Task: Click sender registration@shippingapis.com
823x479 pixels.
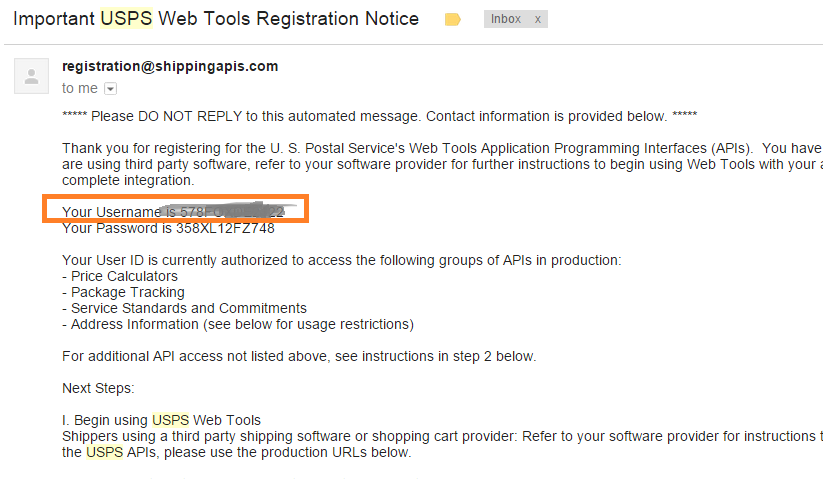Action: tap(170, 67)
